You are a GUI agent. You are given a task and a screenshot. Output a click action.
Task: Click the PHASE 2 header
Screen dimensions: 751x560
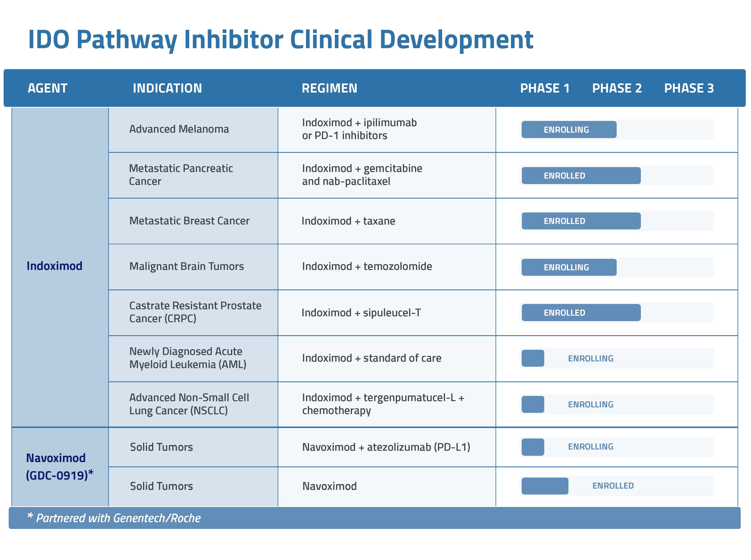point(616,88)
